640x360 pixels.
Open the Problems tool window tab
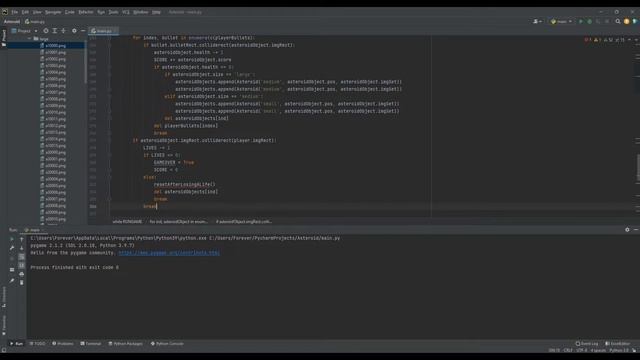(x=63, y=344)
